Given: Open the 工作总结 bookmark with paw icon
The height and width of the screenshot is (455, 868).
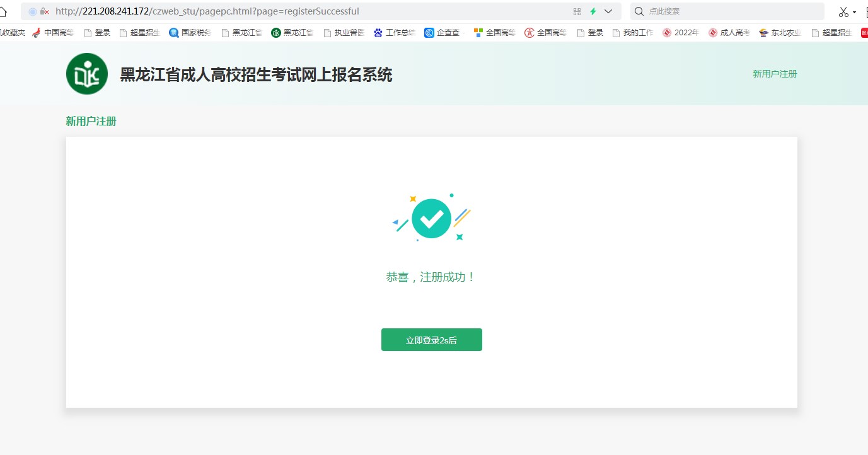Looking at the screenshot, I should (394, 33).
